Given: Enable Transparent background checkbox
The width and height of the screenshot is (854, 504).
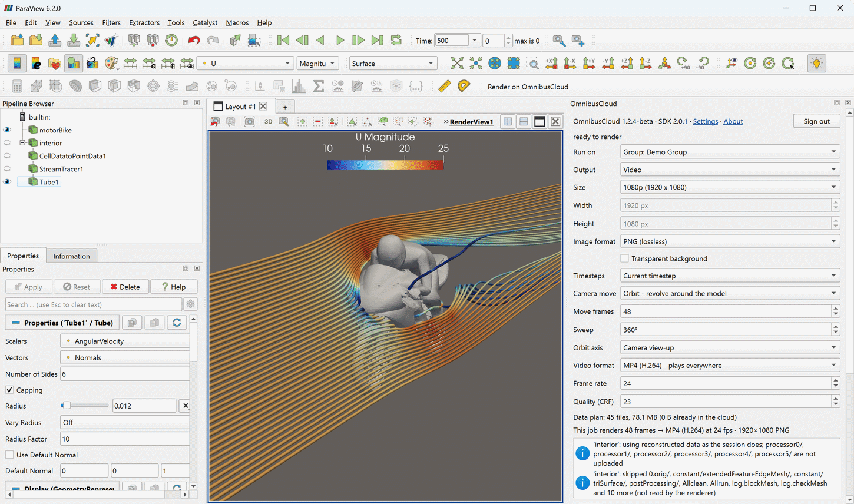Looking at the screenshot, I should [x=624, y=258].
